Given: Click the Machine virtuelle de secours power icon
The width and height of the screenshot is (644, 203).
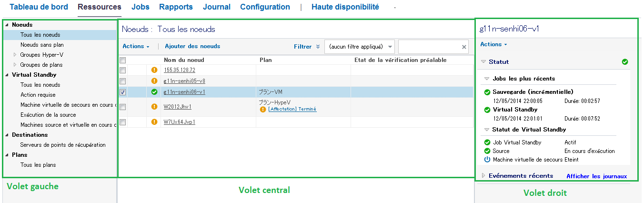Looking at the screenshot, I should click(487, 160).
